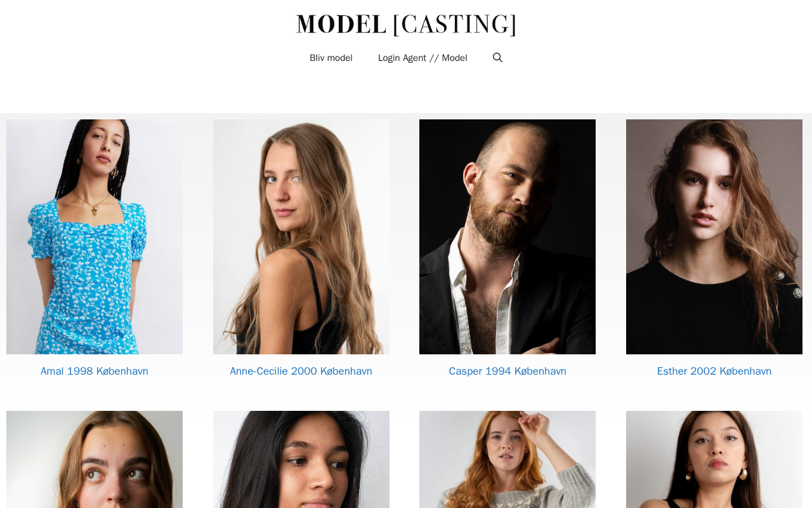This screenshot has height=508, width=812.
Task: Open Anne-Cecilie 2000 København profile link
Action: 301,371
